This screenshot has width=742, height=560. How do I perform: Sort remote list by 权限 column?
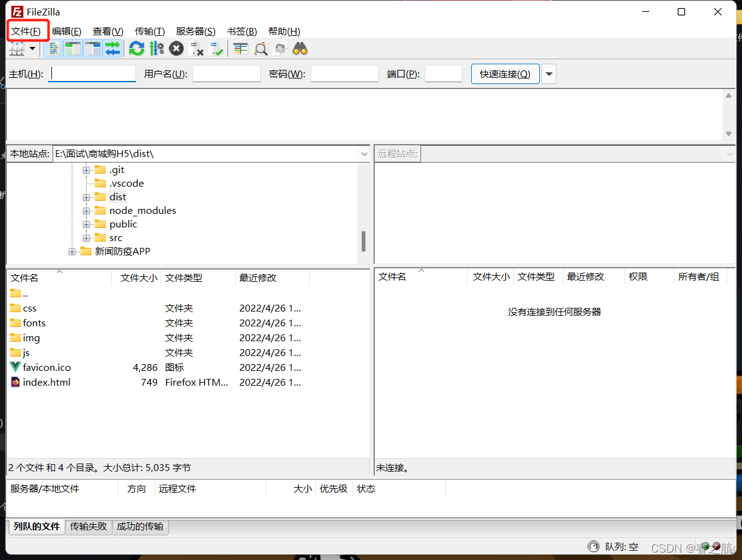[649, 277]
